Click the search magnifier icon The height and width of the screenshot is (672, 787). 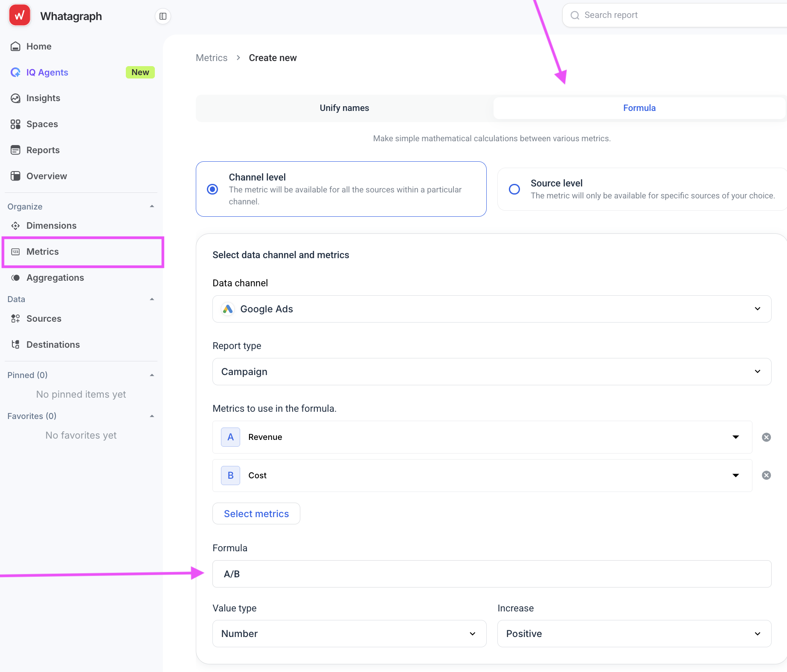click(575, 15)
